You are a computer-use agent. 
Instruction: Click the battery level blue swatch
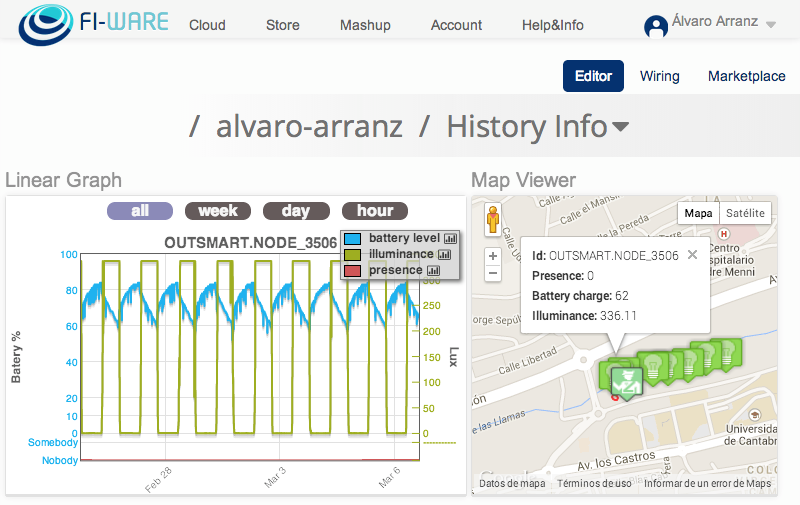coord(353,238)
